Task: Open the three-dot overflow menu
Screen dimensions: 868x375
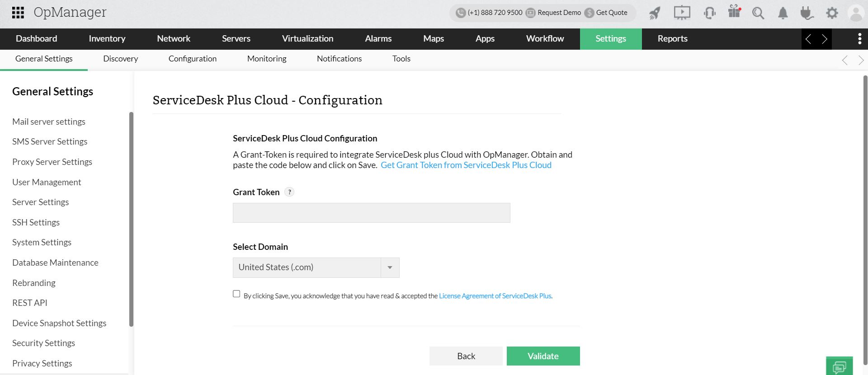Action: (x=859, y=39)
